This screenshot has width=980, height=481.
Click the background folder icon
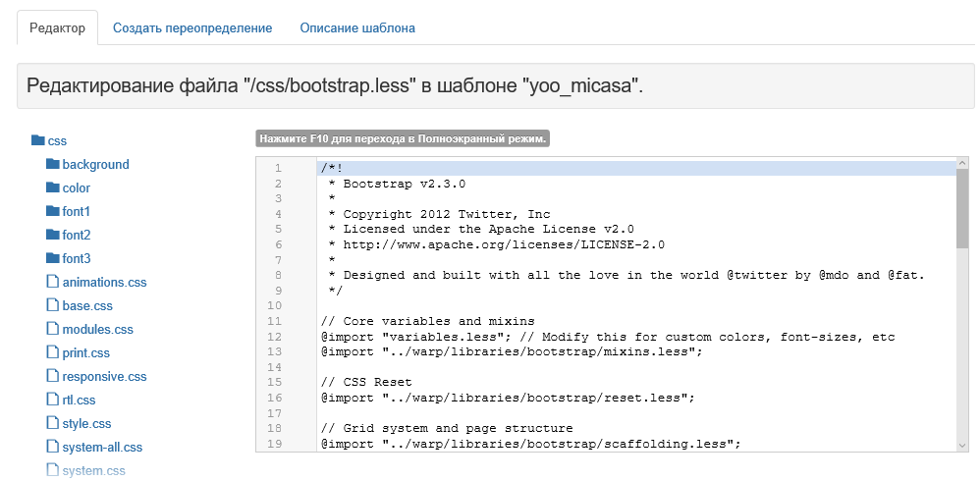(x=52, y=164)
